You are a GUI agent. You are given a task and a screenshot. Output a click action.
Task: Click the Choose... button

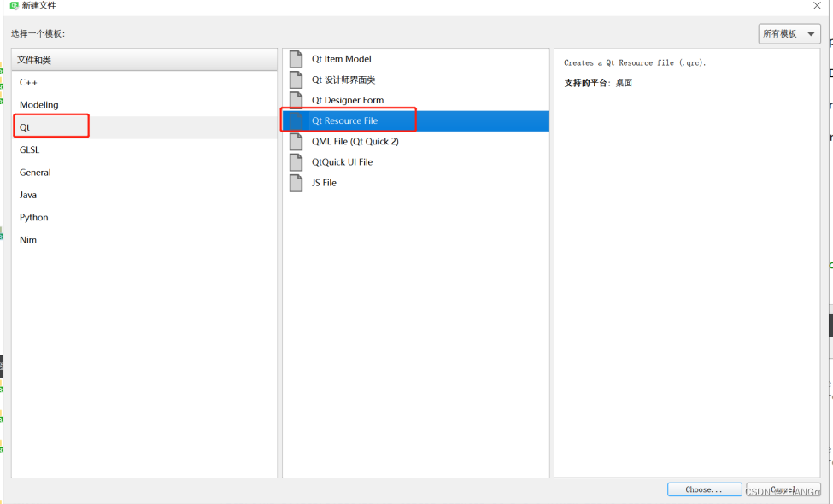[x=704, y=489]
